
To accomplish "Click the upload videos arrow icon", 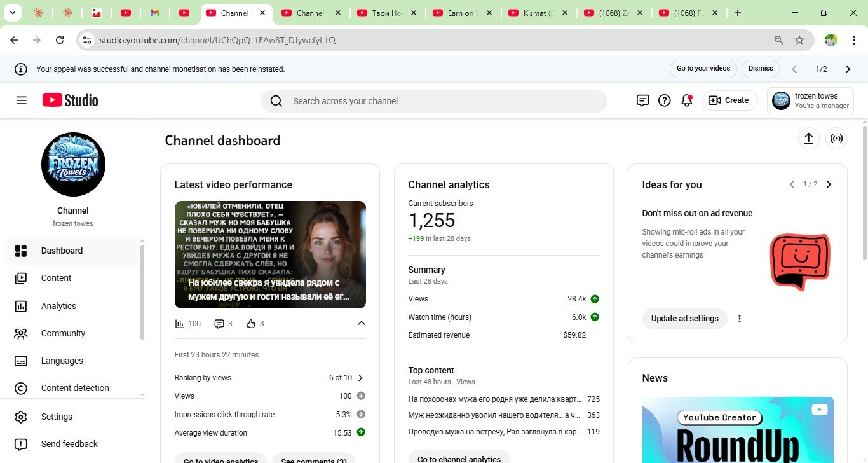I will [808, 139].
